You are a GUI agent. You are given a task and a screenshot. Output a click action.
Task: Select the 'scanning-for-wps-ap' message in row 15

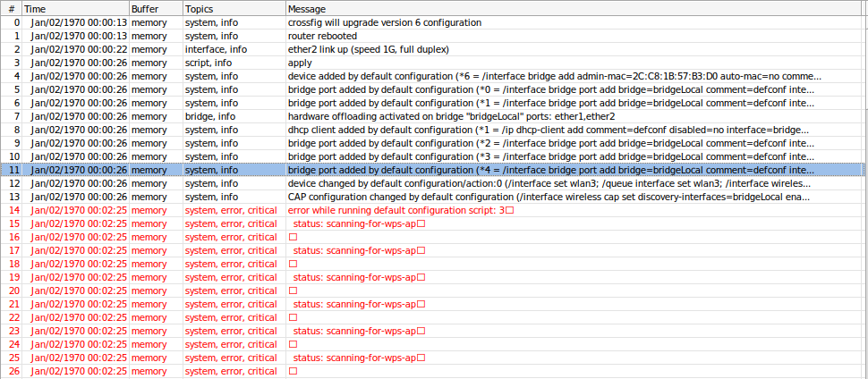[x=359, y=223]
